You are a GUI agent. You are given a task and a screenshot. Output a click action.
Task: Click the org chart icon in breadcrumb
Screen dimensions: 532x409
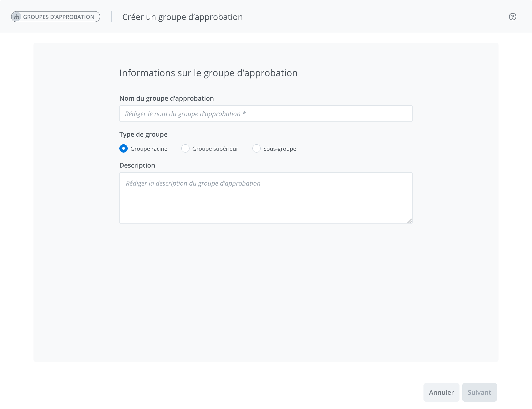click(x=17, y=17)
